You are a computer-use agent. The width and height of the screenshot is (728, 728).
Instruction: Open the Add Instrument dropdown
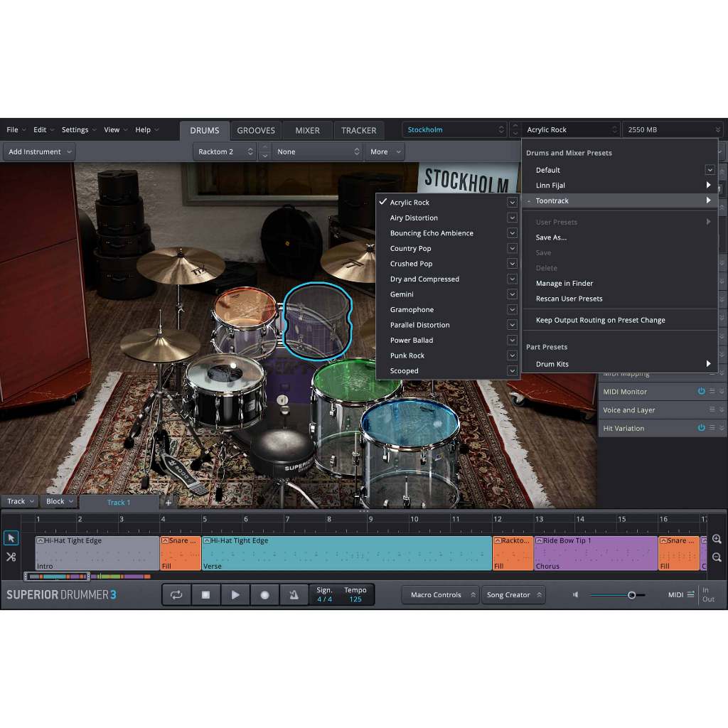coord(40,151)
